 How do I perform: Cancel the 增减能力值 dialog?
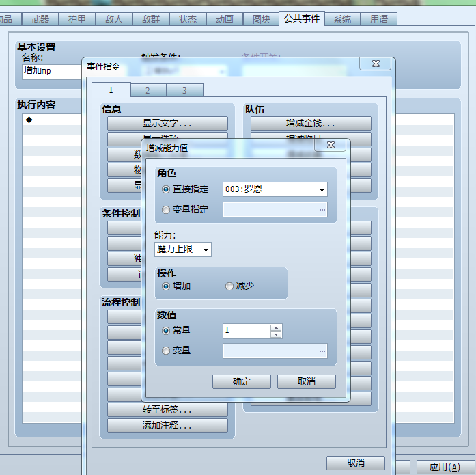pyautogui.click(x=307, y=381)
